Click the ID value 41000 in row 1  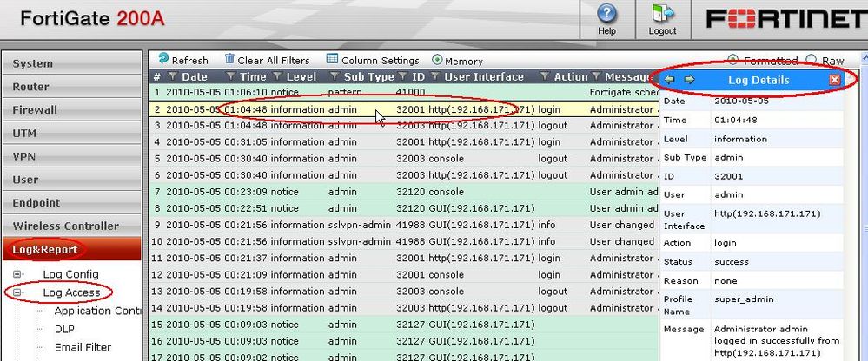coord(410,92)
